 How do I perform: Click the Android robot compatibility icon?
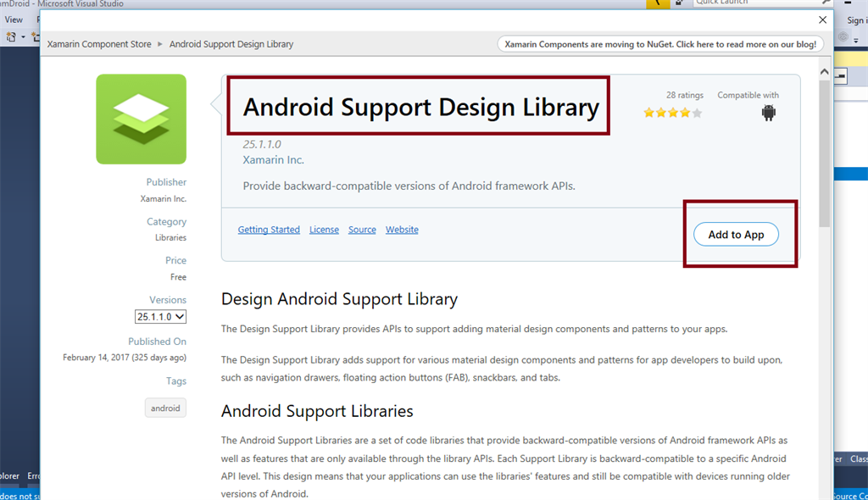point(768,113)
